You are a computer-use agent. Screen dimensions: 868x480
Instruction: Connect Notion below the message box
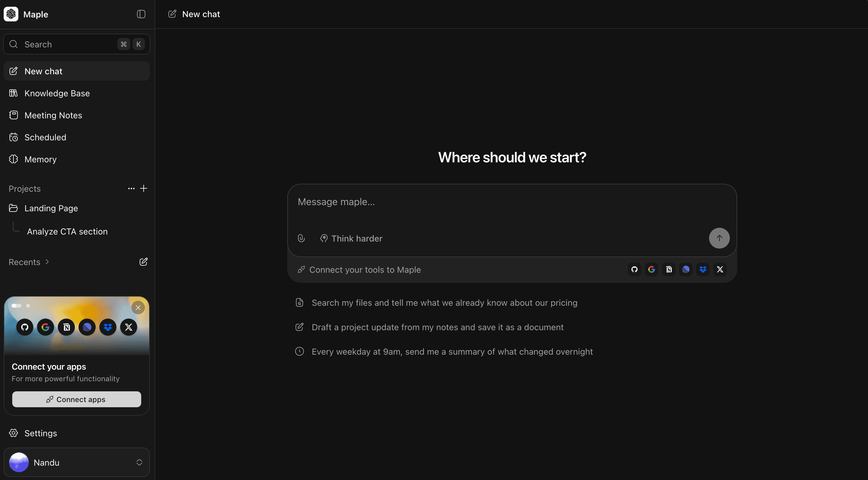point(669,269)
